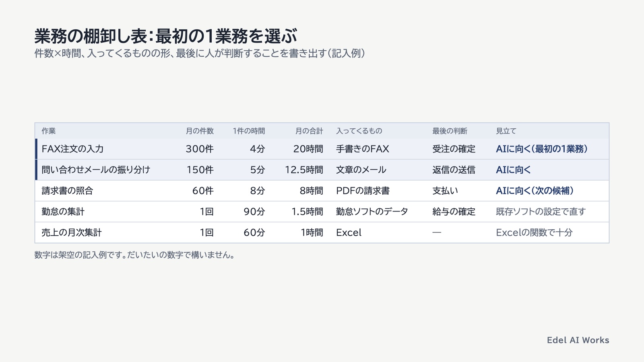Click the 支払い cell
The image size is (644, 362).
tap(445, 191)
